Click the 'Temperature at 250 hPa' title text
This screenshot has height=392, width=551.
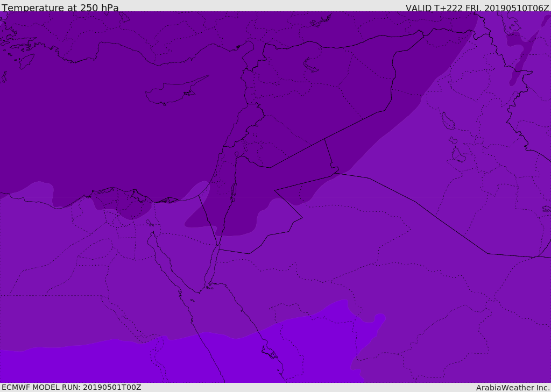pos(60,8)
